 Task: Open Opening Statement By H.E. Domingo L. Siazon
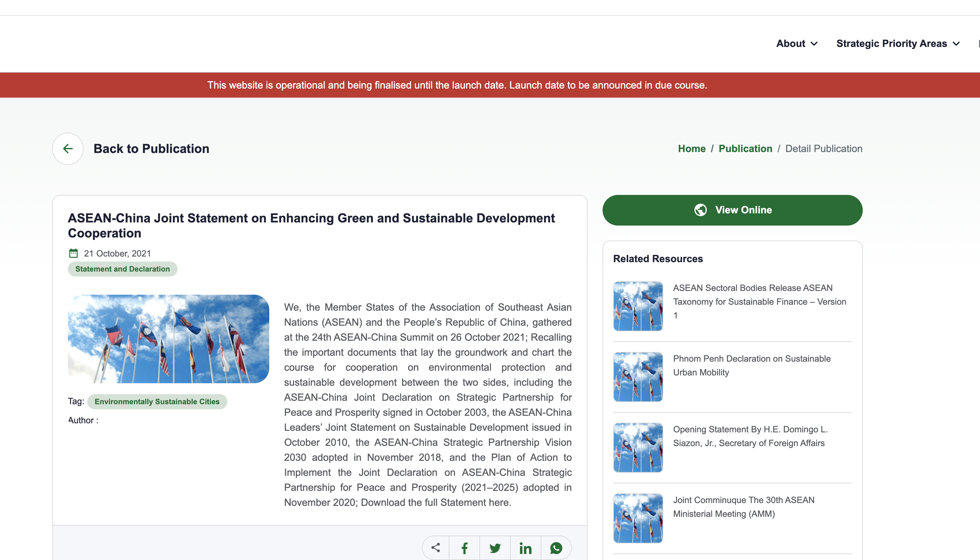click(750, 436)
